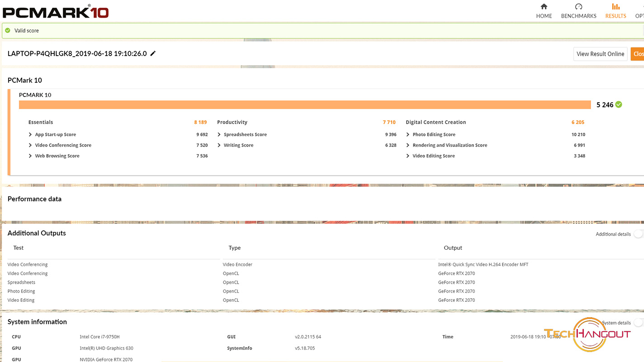
Task: Expand Rendering and Visualization Score
Action: (408, 145)
